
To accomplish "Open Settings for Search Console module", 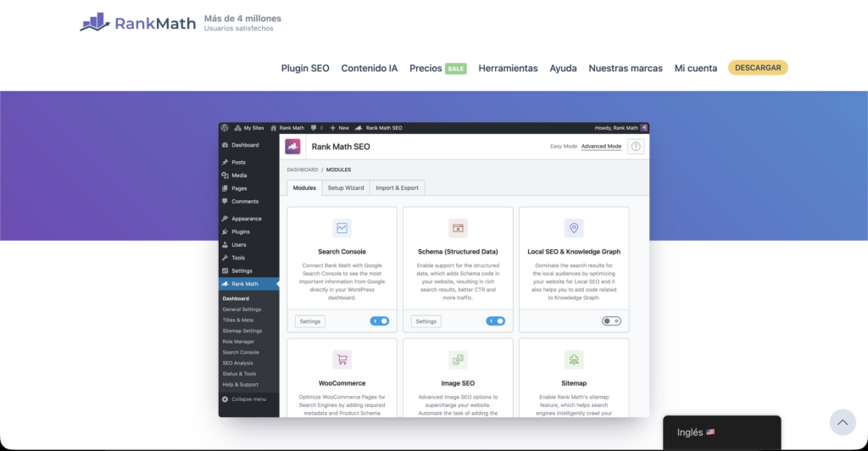I will 310,321.
